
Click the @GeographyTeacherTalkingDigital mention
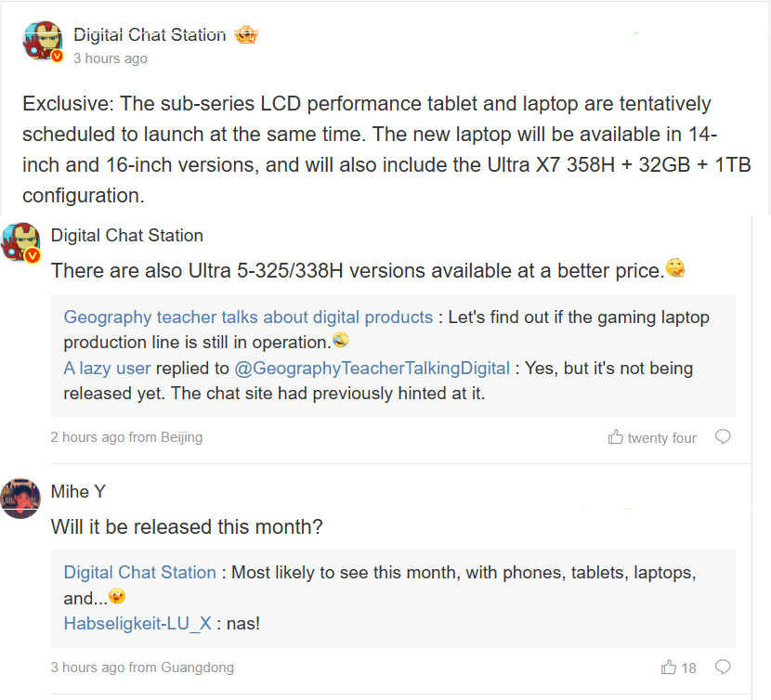tap(372, 369)
